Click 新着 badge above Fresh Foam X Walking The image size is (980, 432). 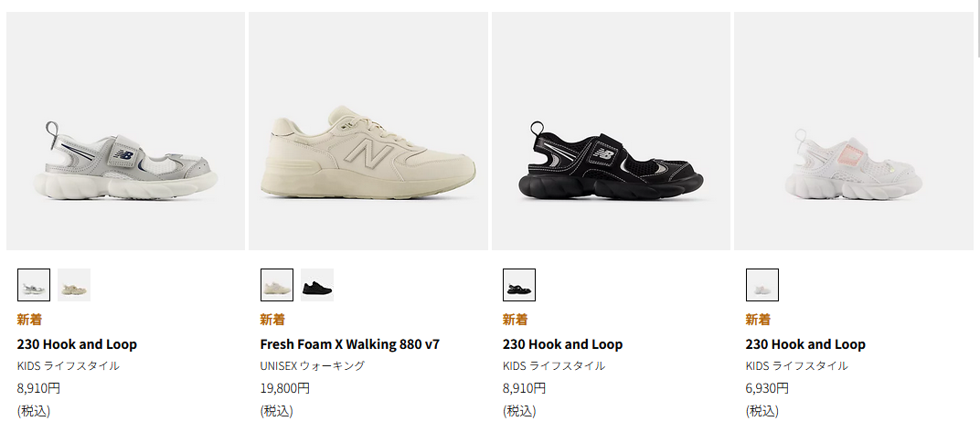tap(272, 320)
